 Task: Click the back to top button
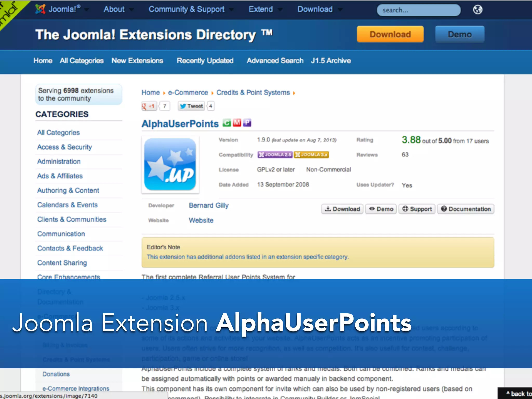click(x=515, y=393)
